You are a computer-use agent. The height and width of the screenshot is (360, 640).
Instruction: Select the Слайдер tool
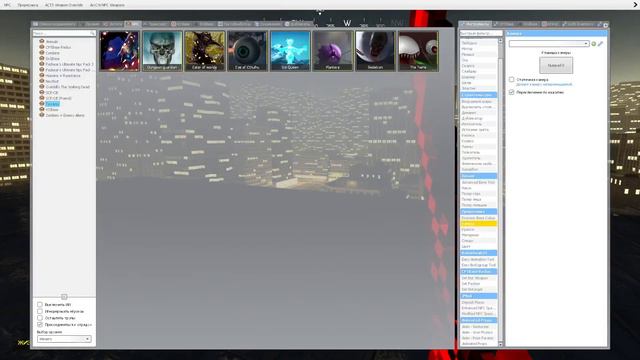(479, 71)
